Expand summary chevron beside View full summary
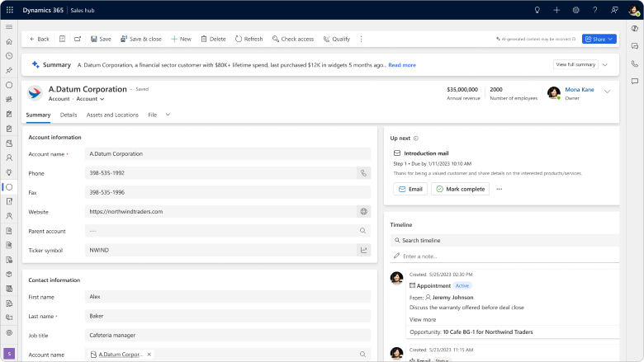 [605, 65]
